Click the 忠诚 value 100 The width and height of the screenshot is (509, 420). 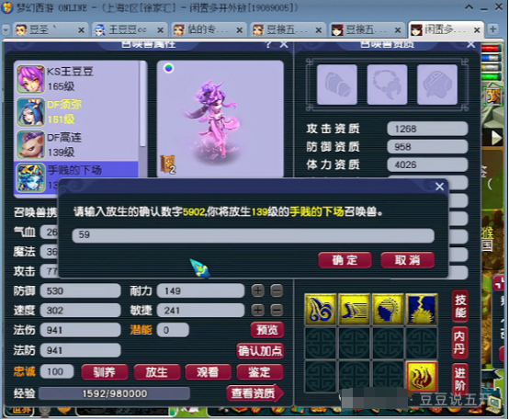(57, 371)
